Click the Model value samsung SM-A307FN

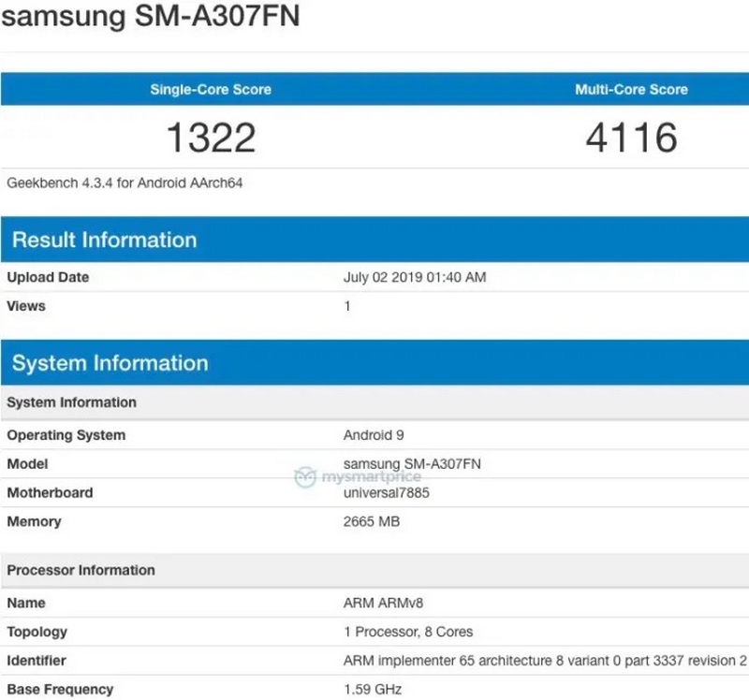pos(412,464)
